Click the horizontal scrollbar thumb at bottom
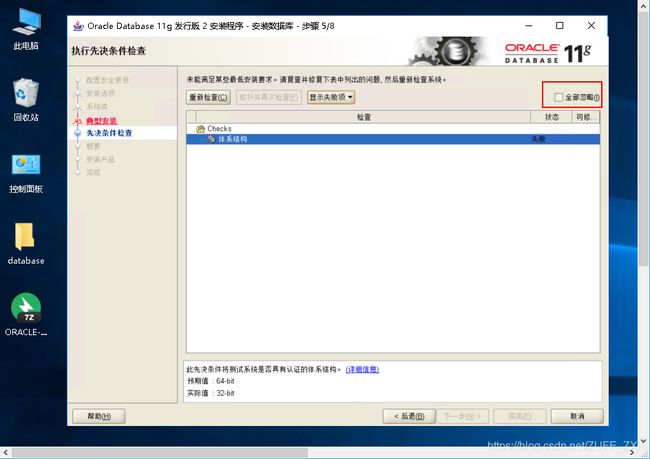The height and width of the screenshot is (459, 650). tap(160, 452)
